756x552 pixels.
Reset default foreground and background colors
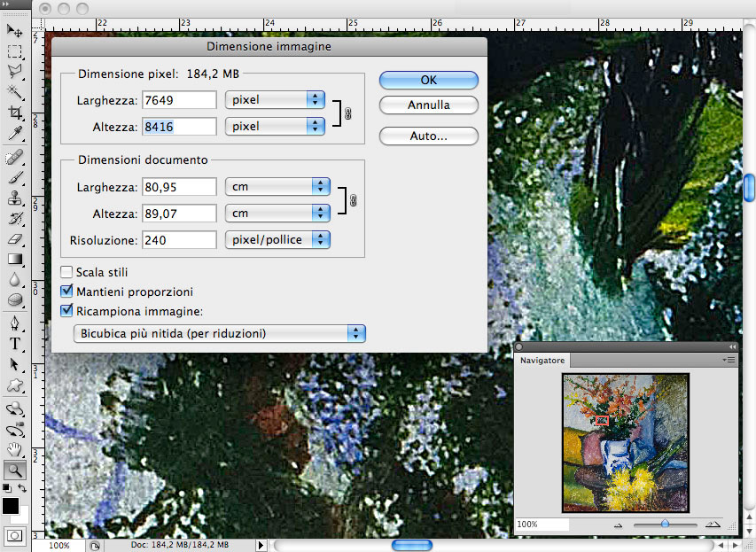click(7, 488)
